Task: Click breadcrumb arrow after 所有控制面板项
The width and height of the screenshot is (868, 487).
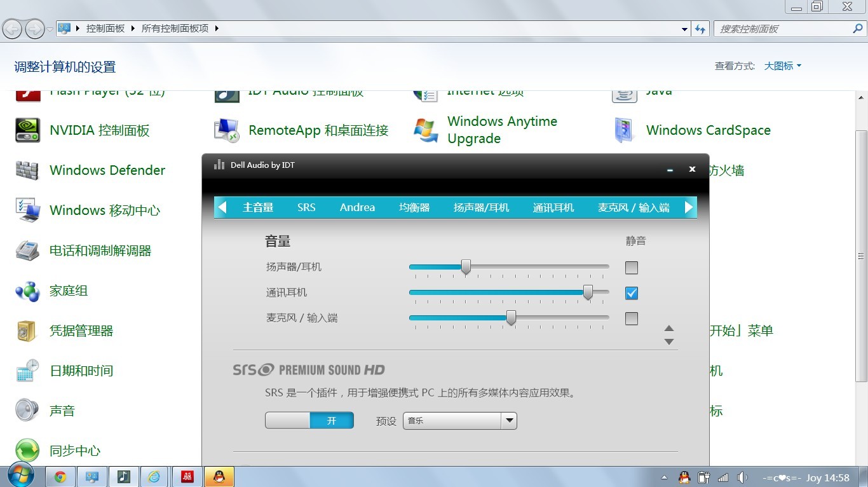Action: click(x=217, y=29)
